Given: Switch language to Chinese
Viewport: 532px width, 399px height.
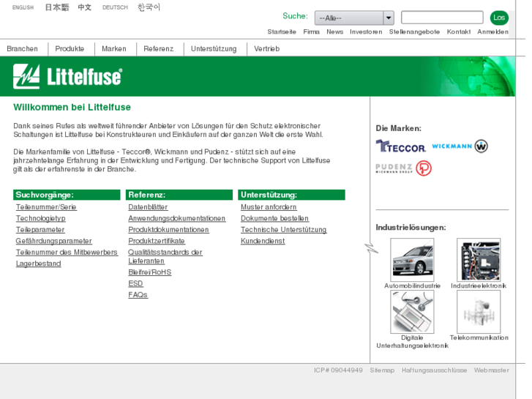Looking at the screenshot, I should (84, 7).
